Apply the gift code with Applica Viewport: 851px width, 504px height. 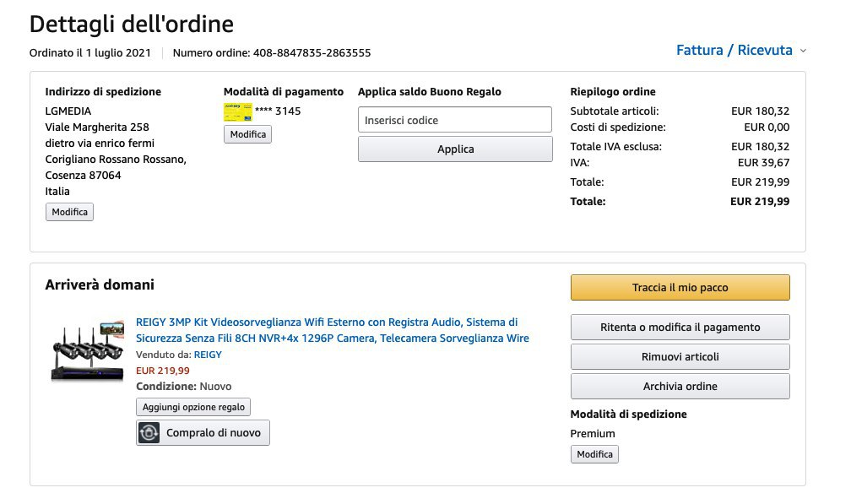click(x=454, y=149)
